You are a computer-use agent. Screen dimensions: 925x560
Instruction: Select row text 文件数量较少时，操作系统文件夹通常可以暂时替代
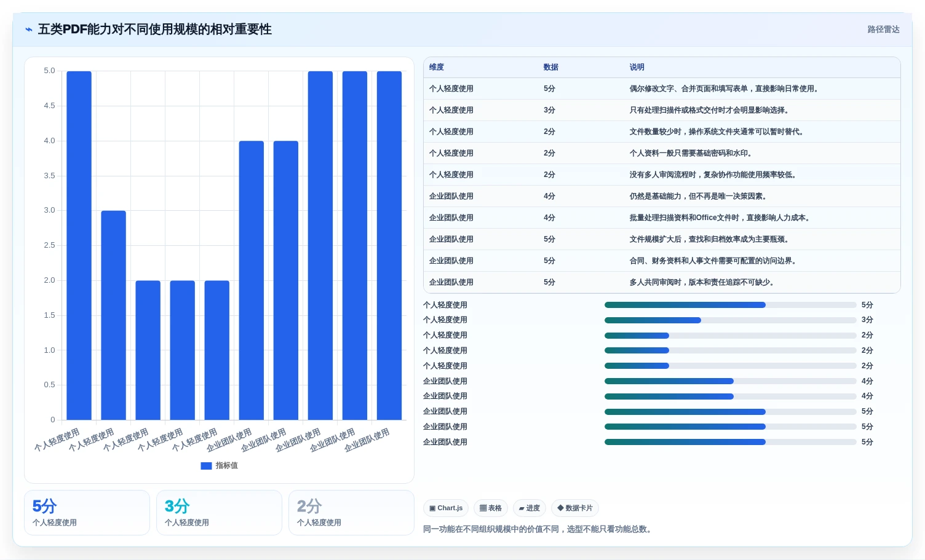click(715, 132)
